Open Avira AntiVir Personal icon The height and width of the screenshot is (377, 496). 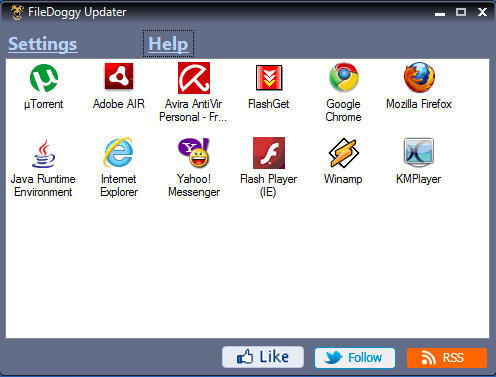194,78
